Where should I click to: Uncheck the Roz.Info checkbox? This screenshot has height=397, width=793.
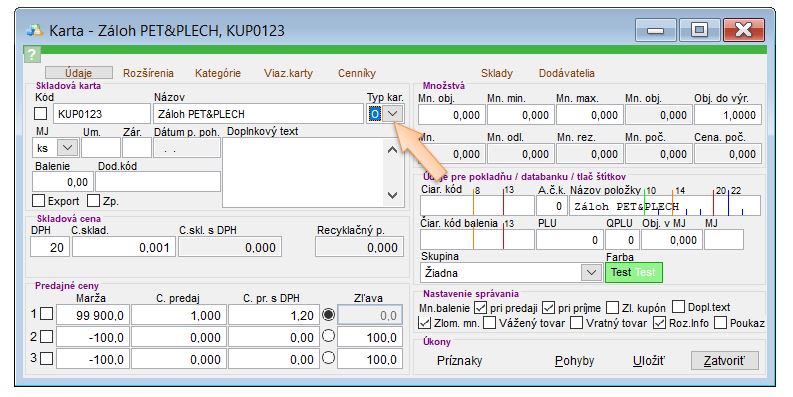pos(659,323)
